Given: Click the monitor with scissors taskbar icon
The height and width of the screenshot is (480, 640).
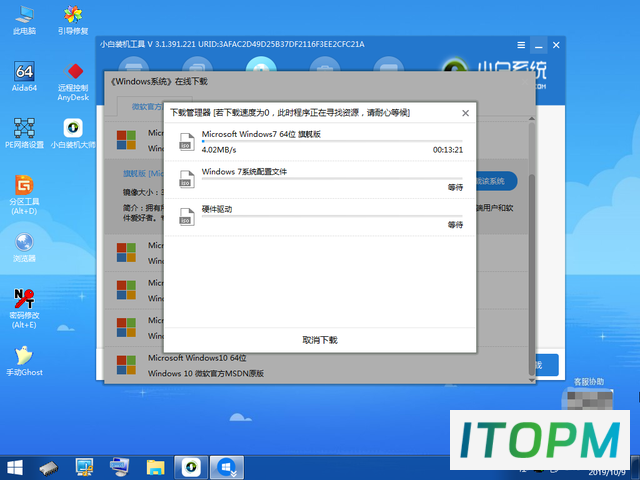Looking at the screenshot, I should click(84, 468).
